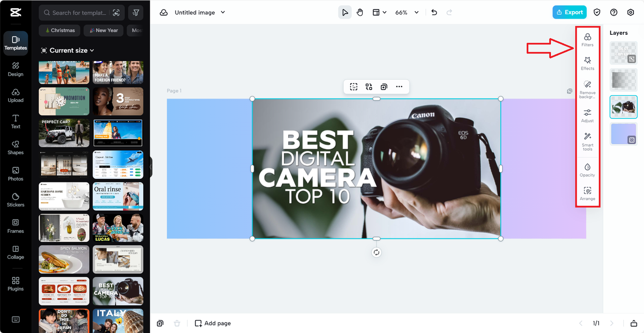Image resolution: width=644 pixels, height=333 pixels.
Task: Click Remove background tool
Action: [587, 89]
